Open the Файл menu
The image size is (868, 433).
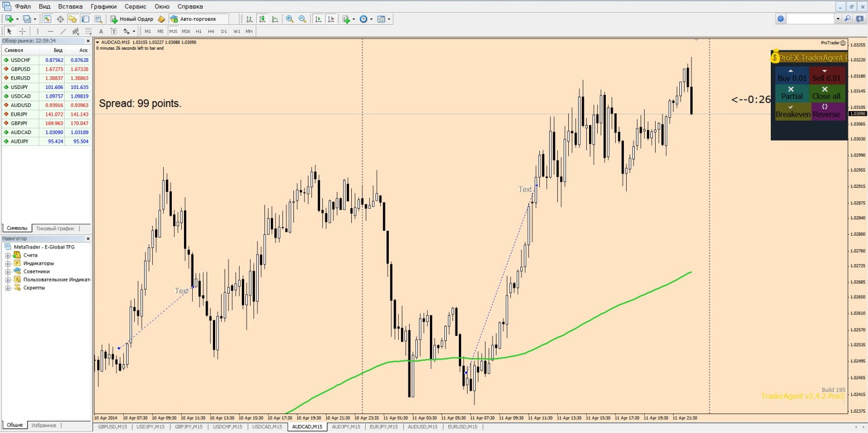[23, 6]
